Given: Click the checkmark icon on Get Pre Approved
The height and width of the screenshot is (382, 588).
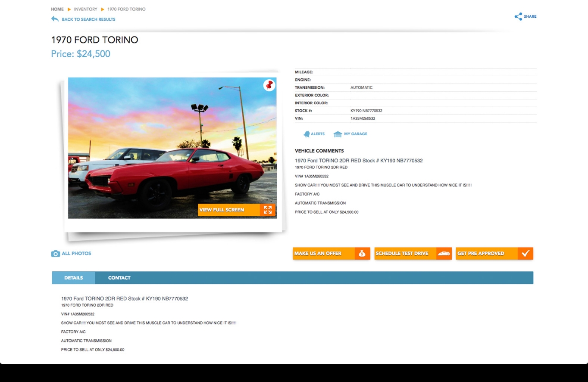Looking at the screenshot, I should pos(525,254).
